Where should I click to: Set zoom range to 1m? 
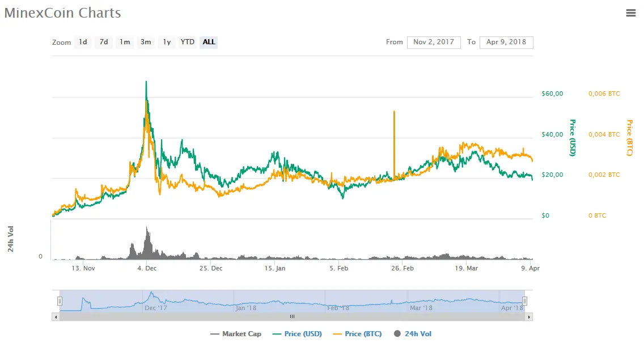click(x=125, y=42)
